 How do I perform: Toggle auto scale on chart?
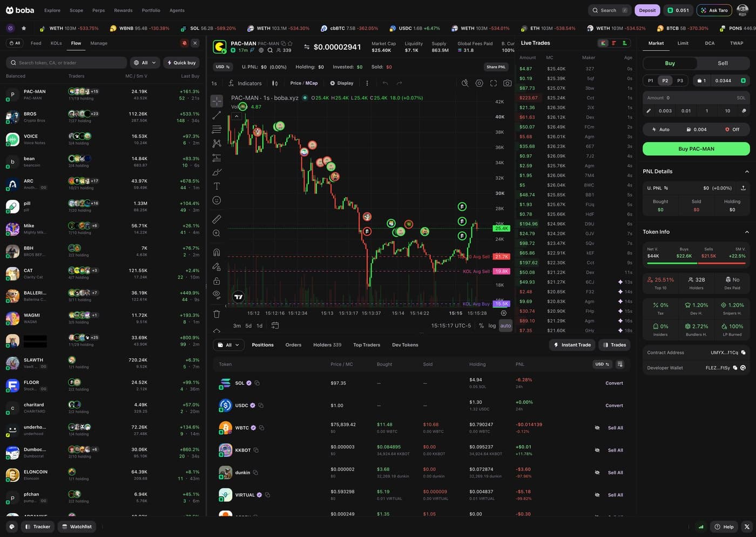coord(505,326)
